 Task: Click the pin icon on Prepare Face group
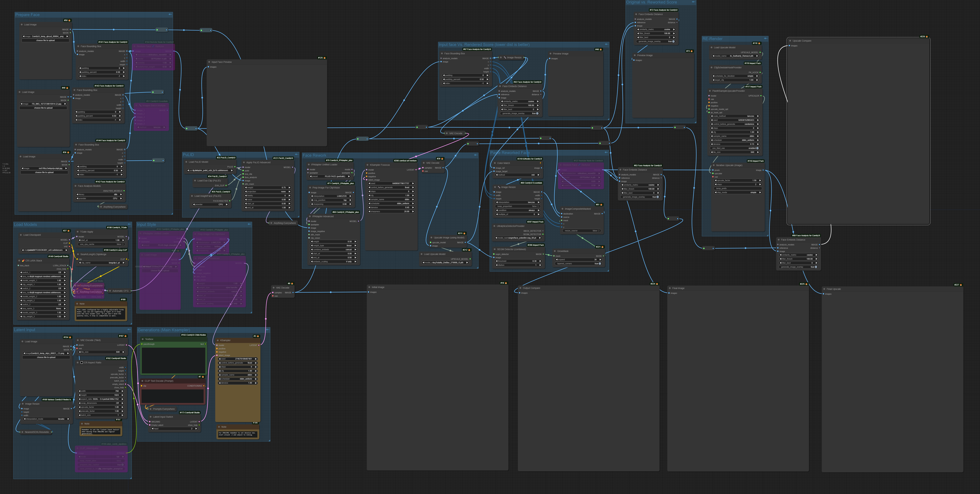pyautogui.click(x=170, y=15)
